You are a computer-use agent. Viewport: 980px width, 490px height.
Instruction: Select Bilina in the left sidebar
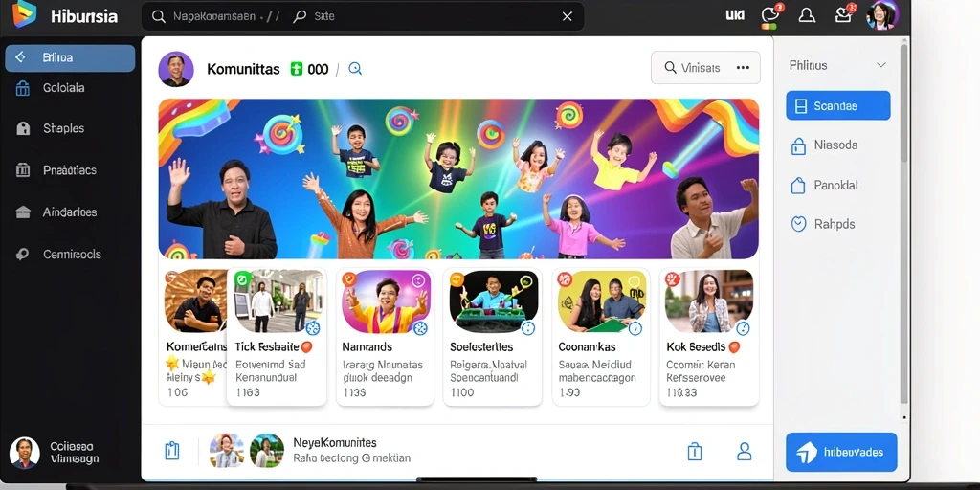coord(70,57)
